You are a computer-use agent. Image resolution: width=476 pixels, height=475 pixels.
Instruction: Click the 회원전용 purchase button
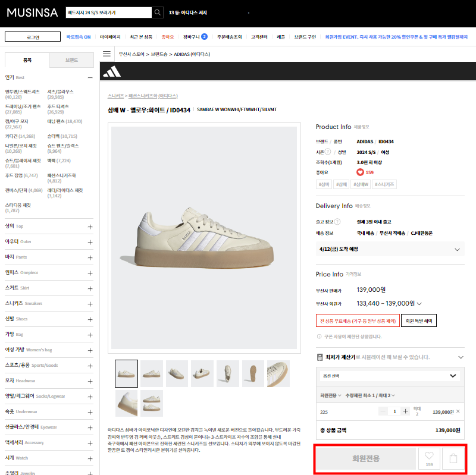tap(366, 458)
